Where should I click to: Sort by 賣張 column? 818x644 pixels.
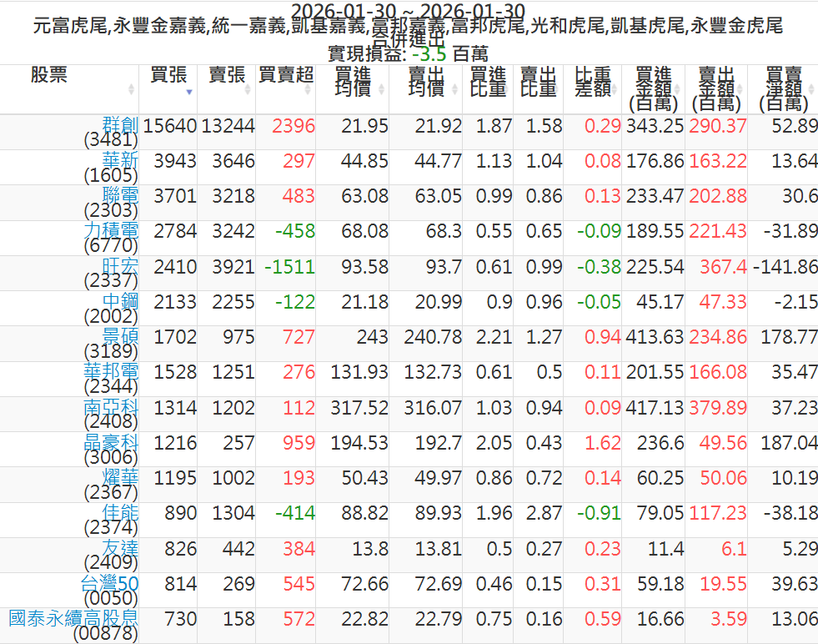pos(227,75)
